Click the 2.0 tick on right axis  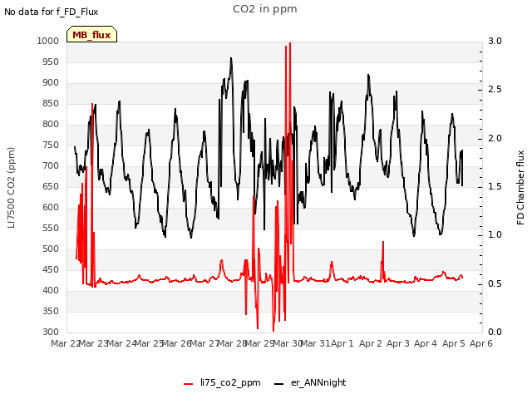(x=495, y=138)
